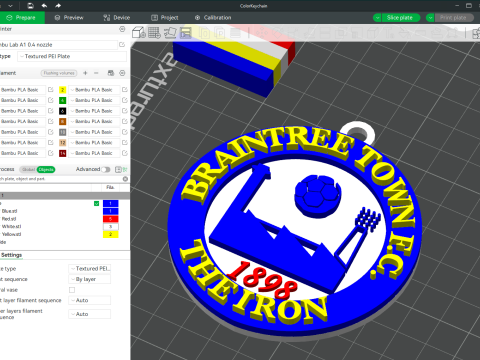The width and height of the screenshot is (480, 360).
Task: Click the plate, object and part search field
Action: (62, 179)
